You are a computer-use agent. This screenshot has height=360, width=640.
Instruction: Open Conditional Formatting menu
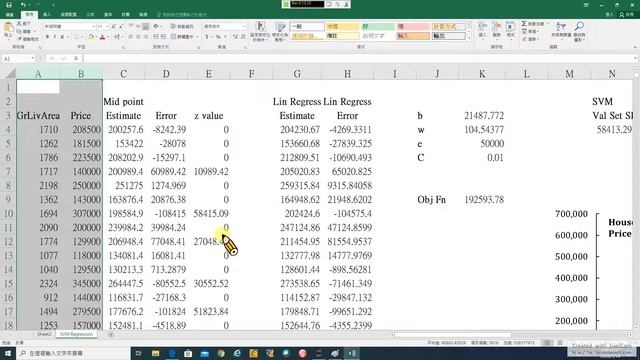(x=260, y=31)
